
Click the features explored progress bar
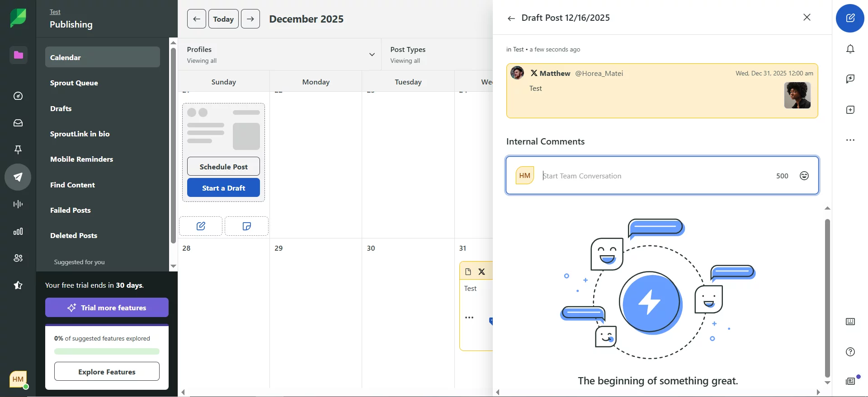pyautogui.click(x=107, y=351)
